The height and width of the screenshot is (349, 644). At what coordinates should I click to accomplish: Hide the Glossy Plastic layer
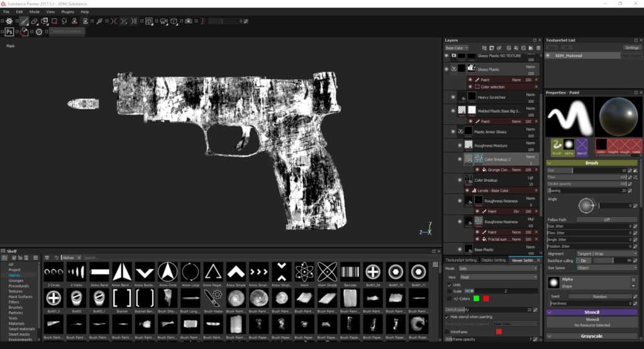tap(447, 69)
